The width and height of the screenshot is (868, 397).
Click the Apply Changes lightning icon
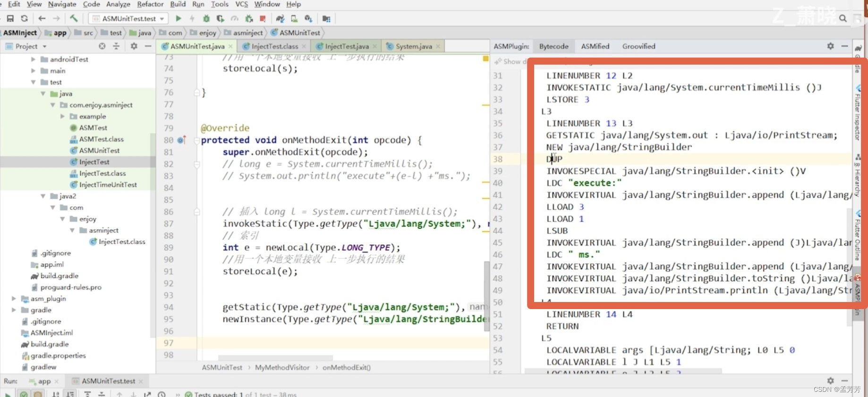[192, 18]
